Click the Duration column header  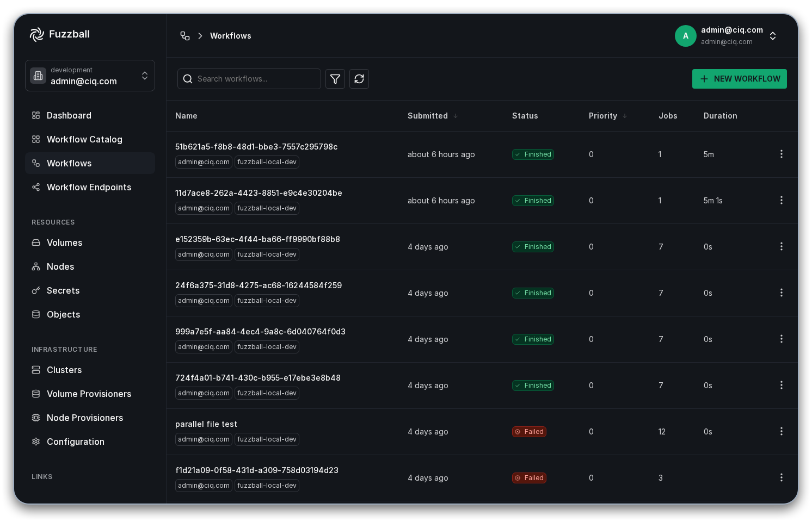pyautogui.click(x=721, y=116)
